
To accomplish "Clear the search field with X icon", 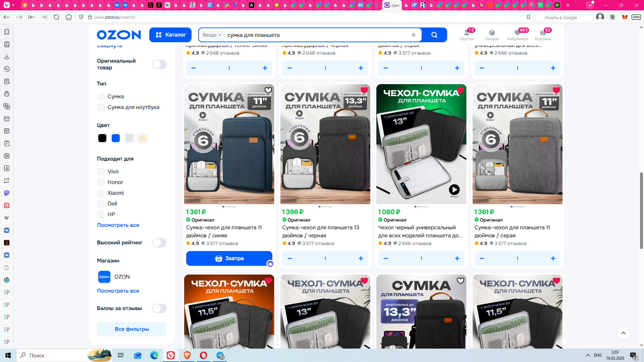I will coord(413,35).
